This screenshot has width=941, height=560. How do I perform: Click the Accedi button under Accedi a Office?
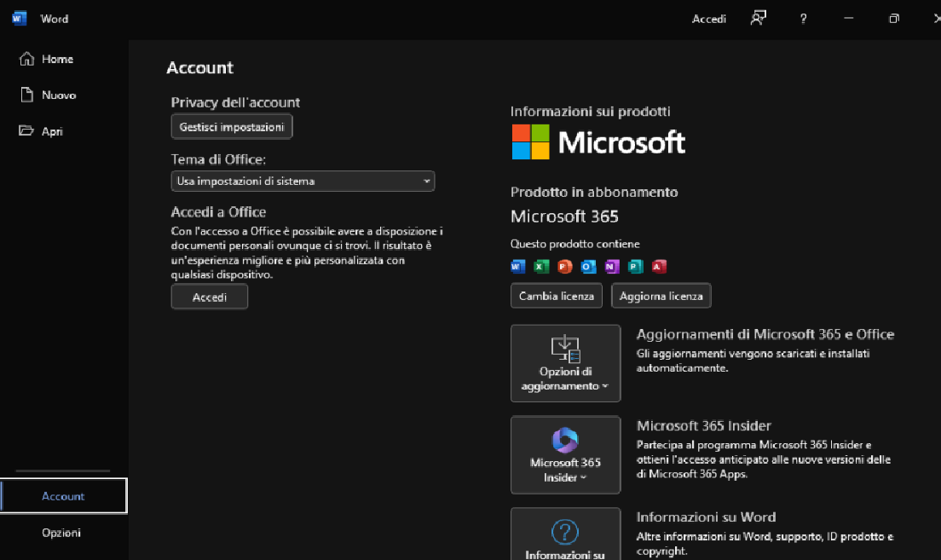[210, 297]
